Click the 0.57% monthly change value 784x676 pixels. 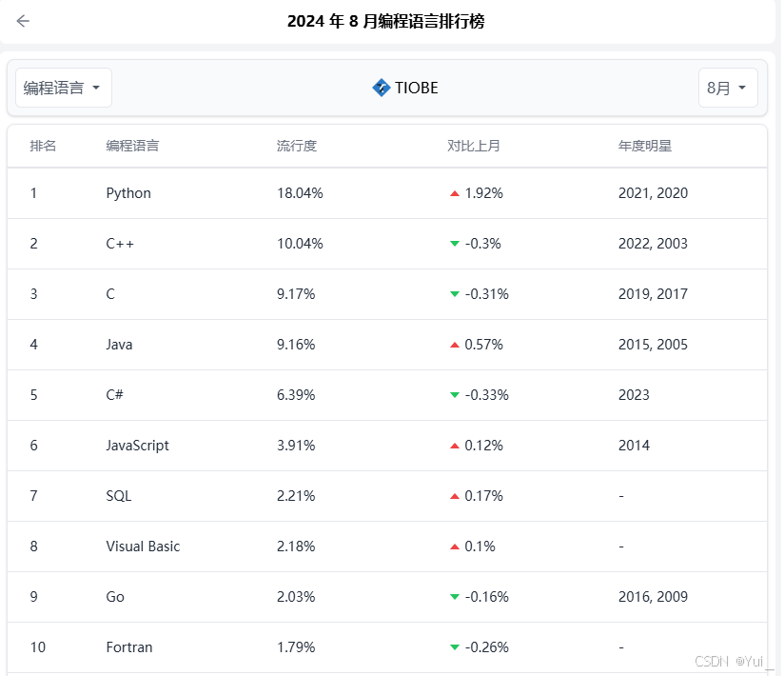pyautogui.click(x=484, y=345)
